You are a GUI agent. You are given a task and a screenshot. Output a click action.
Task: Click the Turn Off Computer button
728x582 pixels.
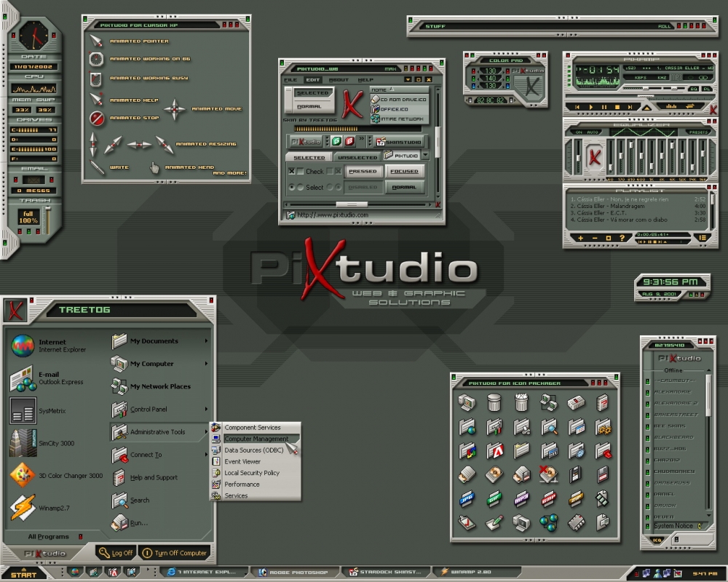175,553
